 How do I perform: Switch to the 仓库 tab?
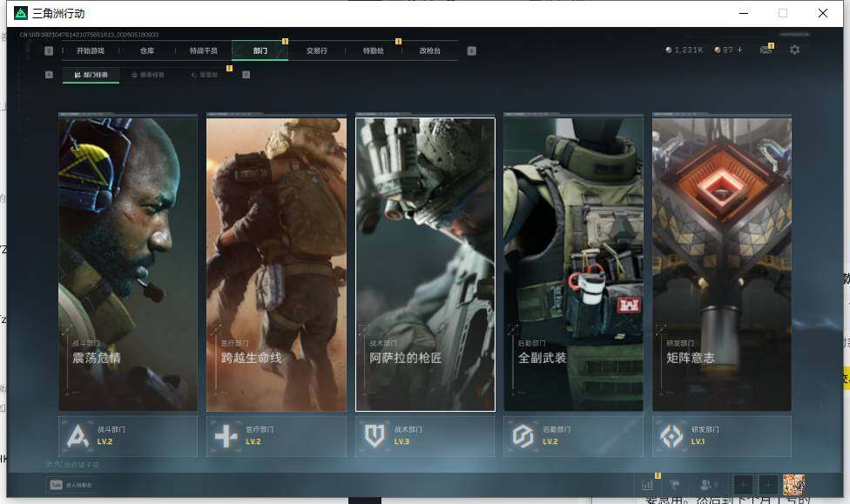[x=147, y=50]
